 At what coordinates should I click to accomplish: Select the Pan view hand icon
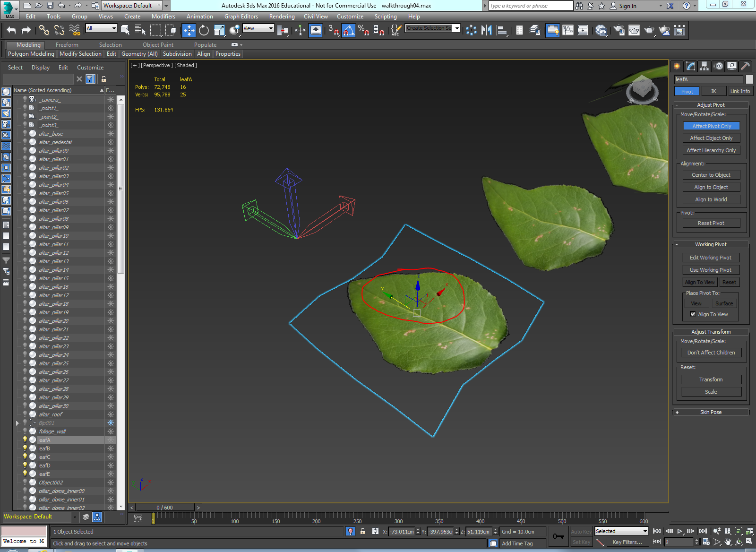[x=728, y=542]
